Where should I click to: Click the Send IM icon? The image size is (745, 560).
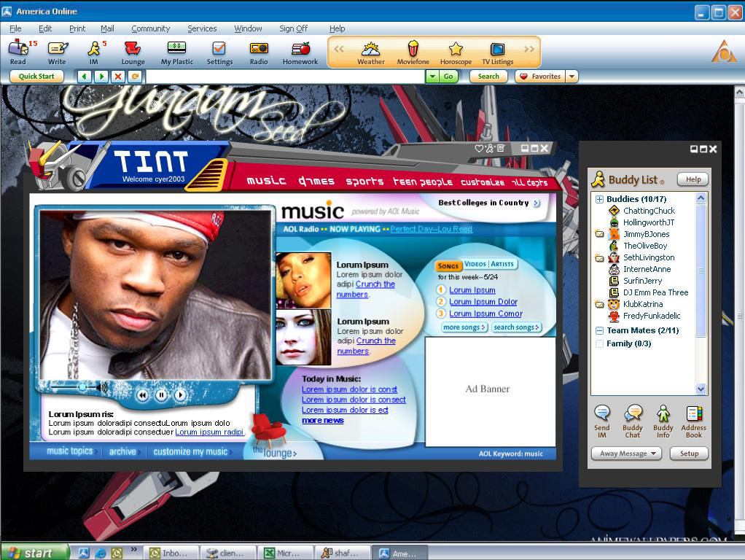[x=602, y=421]
